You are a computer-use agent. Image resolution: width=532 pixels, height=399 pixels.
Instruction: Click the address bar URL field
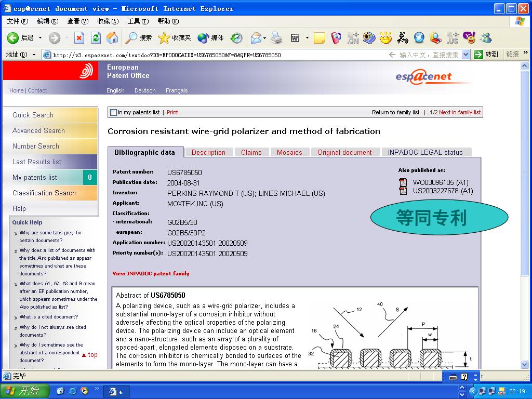point(217,55)
